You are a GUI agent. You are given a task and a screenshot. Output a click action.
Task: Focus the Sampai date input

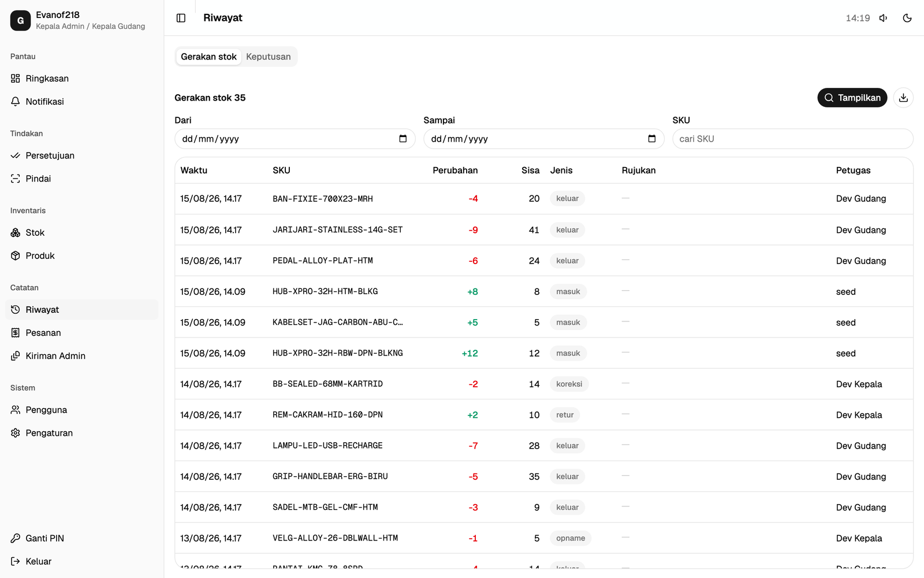pos(543,139)
